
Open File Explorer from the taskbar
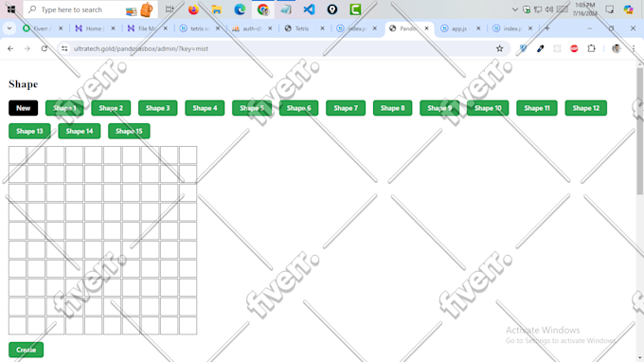pyautogui.click(x=217, y=9)
